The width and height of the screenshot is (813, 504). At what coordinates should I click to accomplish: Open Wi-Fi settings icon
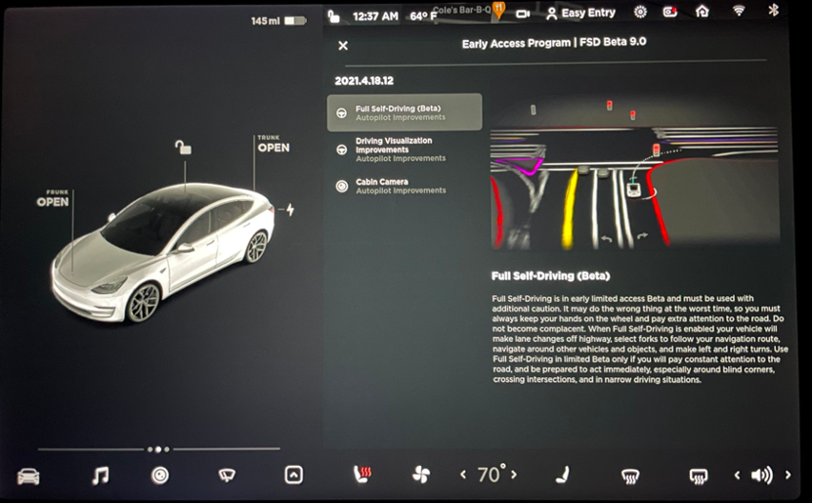(739, 11)
